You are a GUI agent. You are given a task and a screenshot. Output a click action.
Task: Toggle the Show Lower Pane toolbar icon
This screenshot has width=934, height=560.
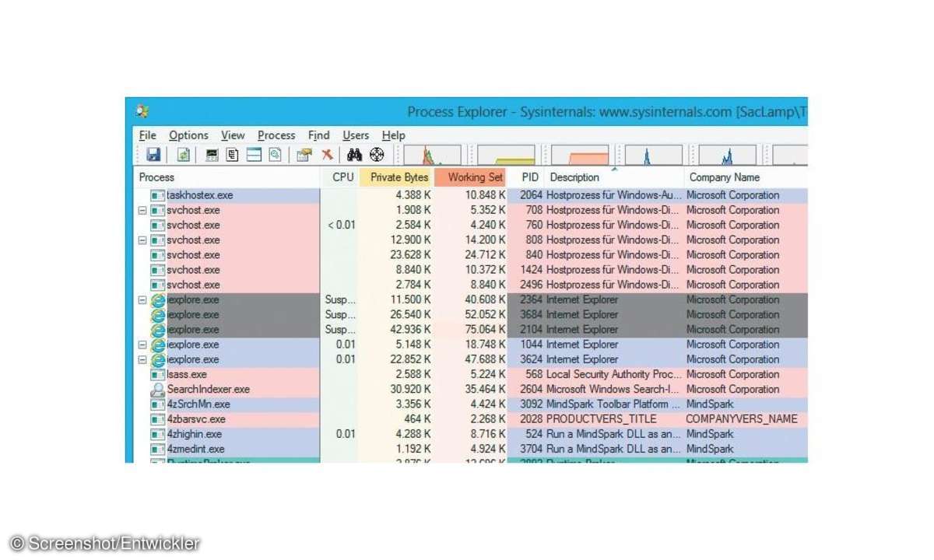(x=254, y=155)
